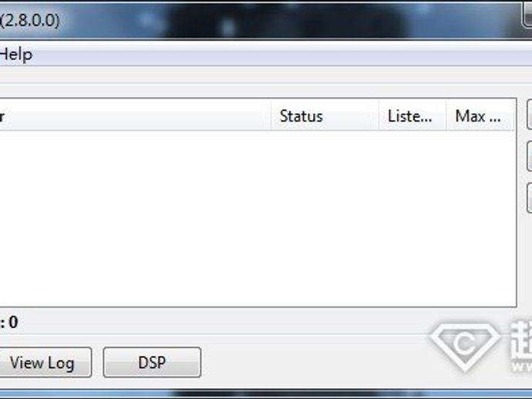Screen dimensions: 532x399
Task: Click empty menu bar area right of Help
Action: pyautogui.click(x=281, y=54)
